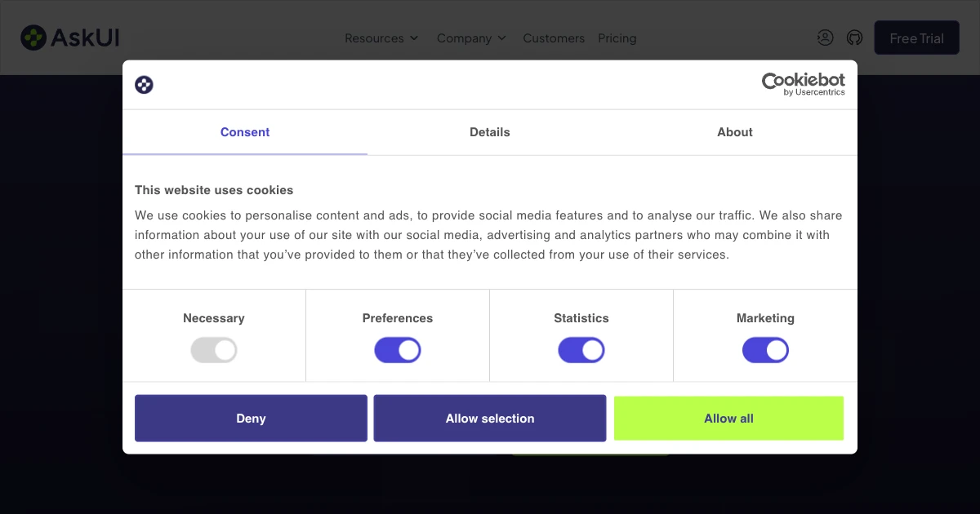Click the Allow selection button
This screenshot has height=514, width=980.
tap(490, 419)
